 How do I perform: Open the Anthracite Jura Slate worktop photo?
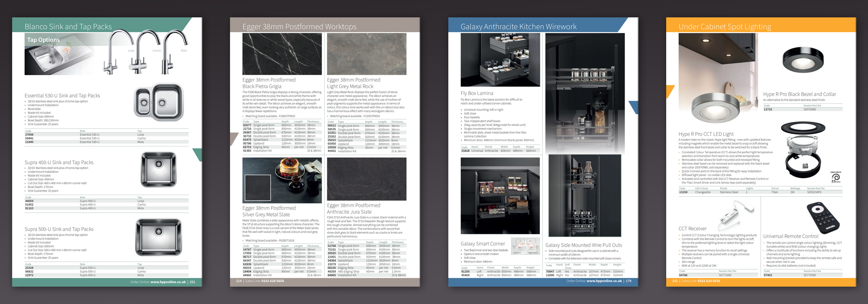(x=367, y=179)
